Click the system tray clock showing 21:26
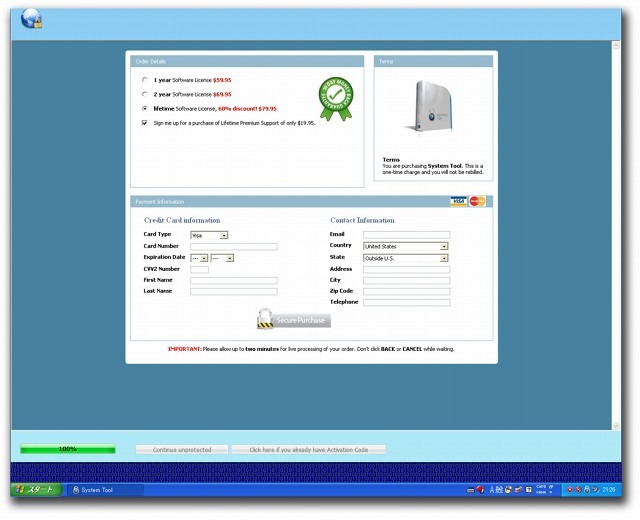640x520 pixels. tap(609, 489)
